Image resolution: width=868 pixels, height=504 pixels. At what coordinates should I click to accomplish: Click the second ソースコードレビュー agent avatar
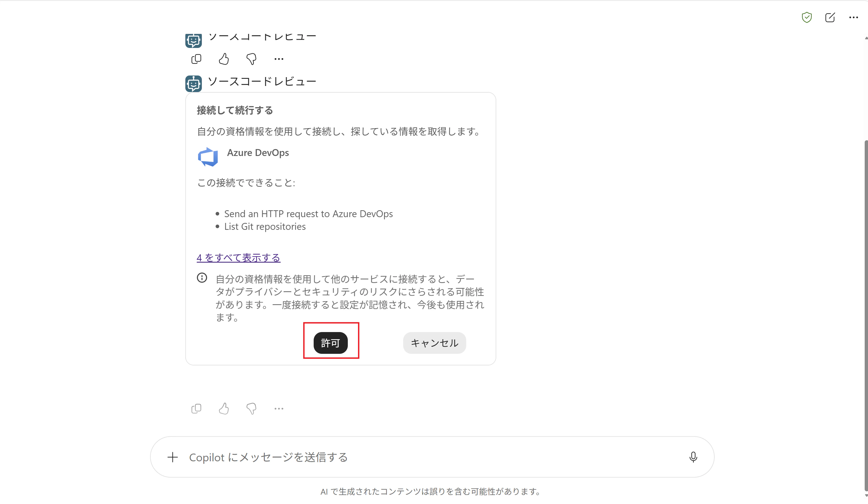(x=194, y=83)
